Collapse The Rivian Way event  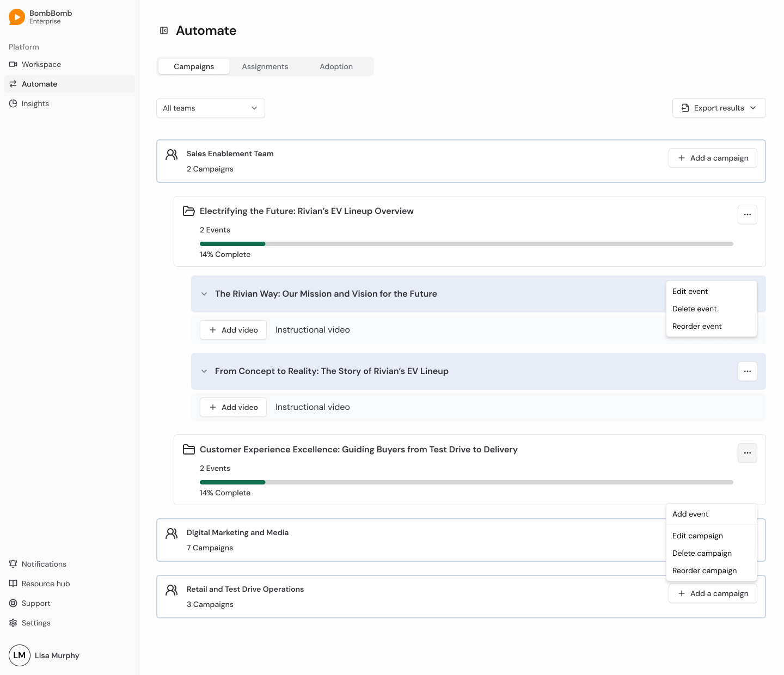click(x=204, y=294)
